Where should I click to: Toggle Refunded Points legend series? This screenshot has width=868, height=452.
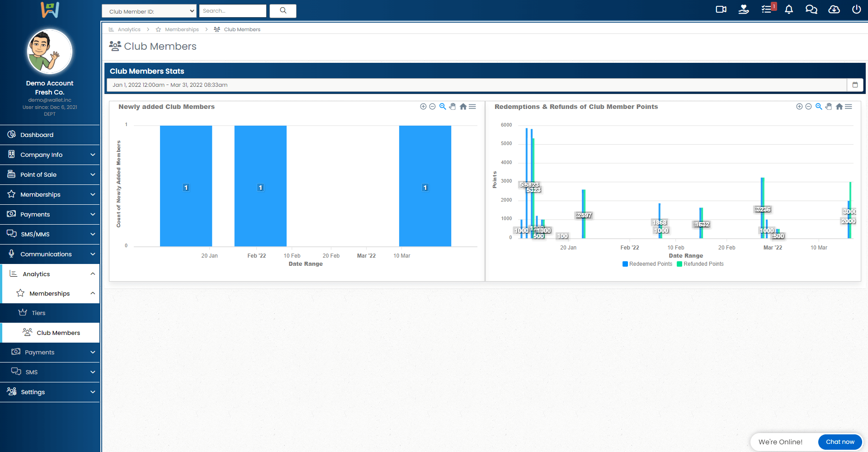tap(700, 264)
